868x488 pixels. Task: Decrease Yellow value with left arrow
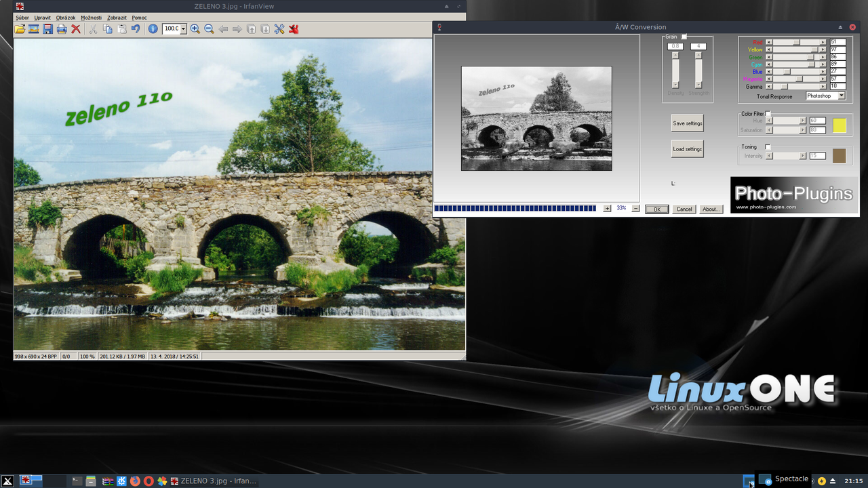(x=770, y=49)
